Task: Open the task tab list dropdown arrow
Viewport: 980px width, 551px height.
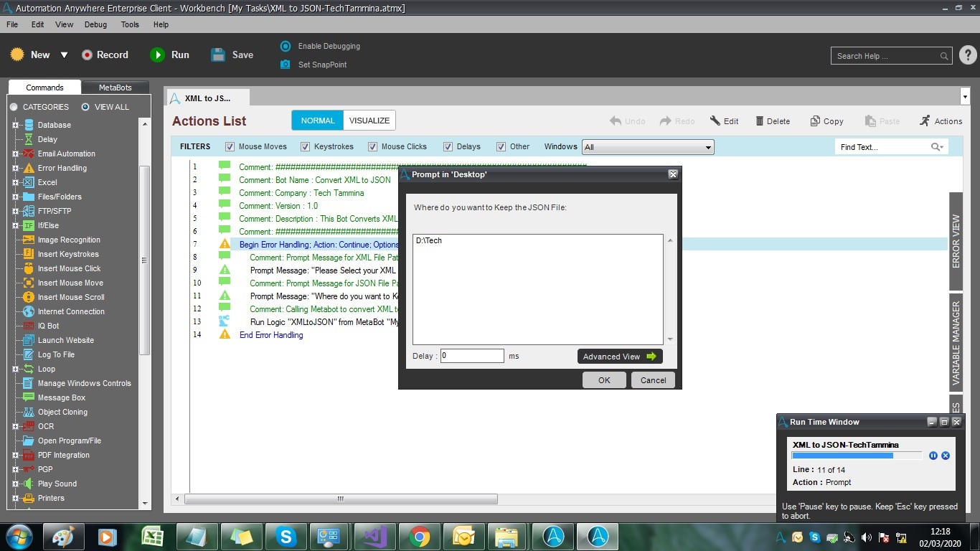Action: 964,96
